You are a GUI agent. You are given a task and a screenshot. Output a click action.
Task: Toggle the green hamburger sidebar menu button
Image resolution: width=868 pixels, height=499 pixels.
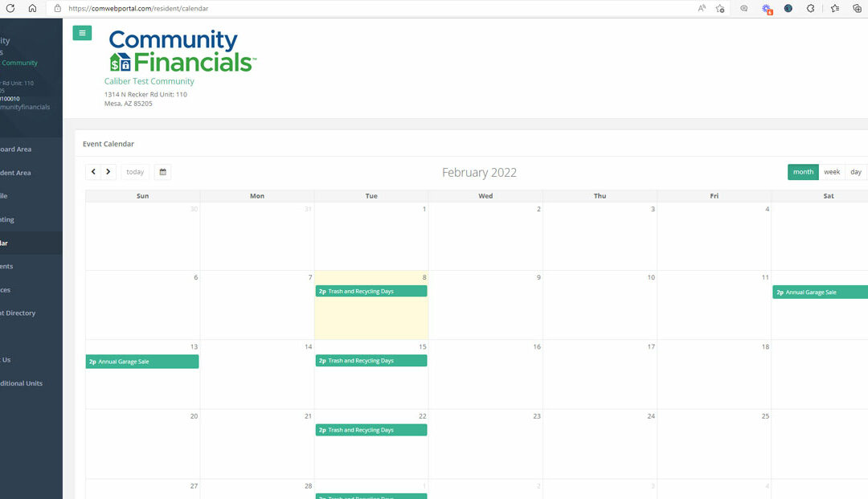click(82, 33)
